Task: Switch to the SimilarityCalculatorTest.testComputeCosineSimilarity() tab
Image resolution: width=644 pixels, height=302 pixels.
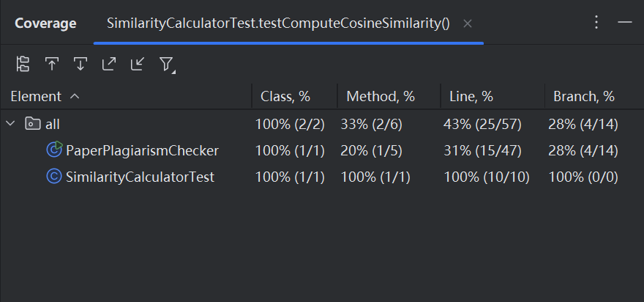Action: pos(278,23)
